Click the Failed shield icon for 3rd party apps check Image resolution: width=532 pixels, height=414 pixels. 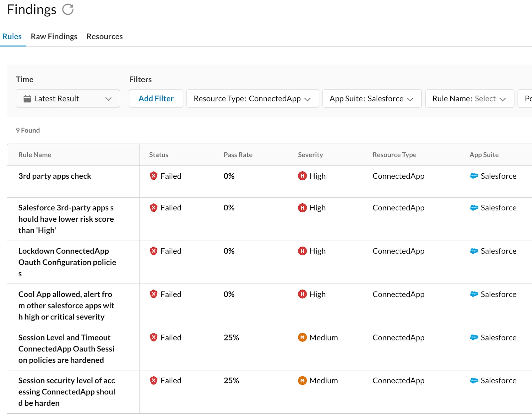[x=153, y=176]
